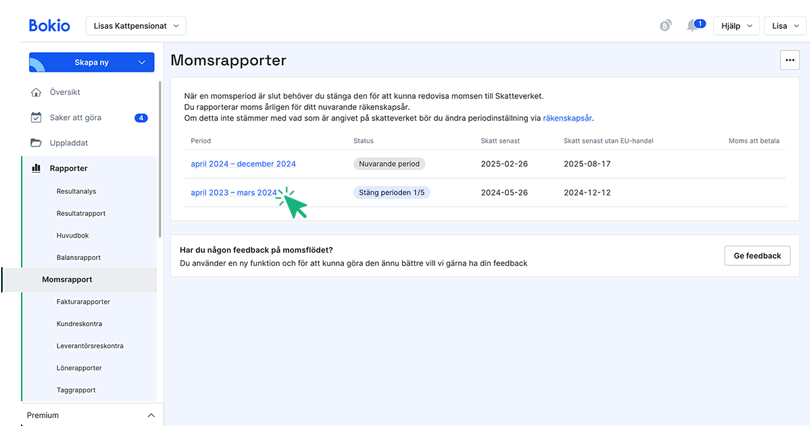Click the Bokio logo
Image resolution: width=810 pixels, height=426 pixels.
click(x=47, y=25)
